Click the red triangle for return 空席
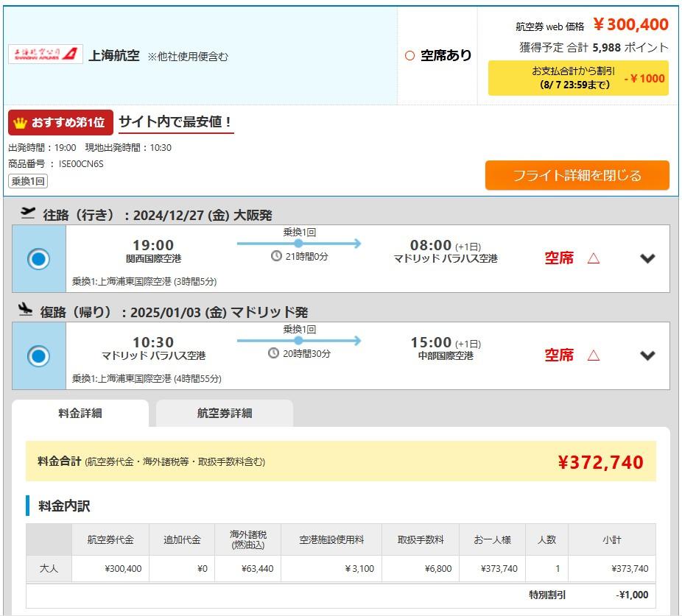Viewport: 682px width, 616px height. pos(593,355)
